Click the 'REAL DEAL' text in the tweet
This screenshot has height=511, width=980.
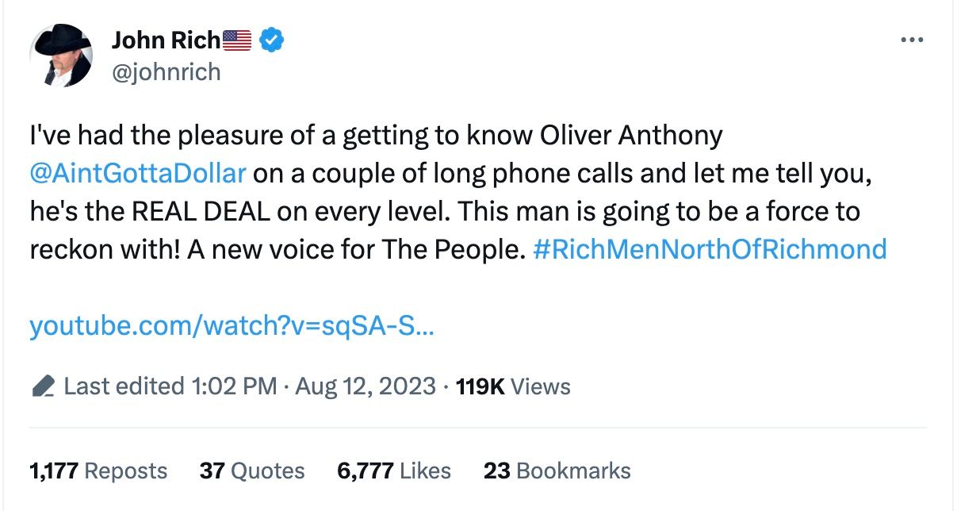point(194,212)
